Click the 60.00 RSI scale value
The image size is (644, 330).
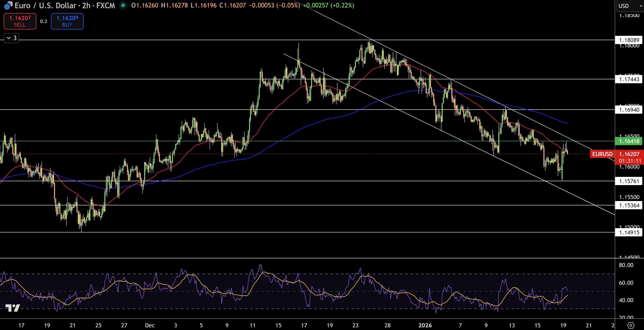click(626, 283)
